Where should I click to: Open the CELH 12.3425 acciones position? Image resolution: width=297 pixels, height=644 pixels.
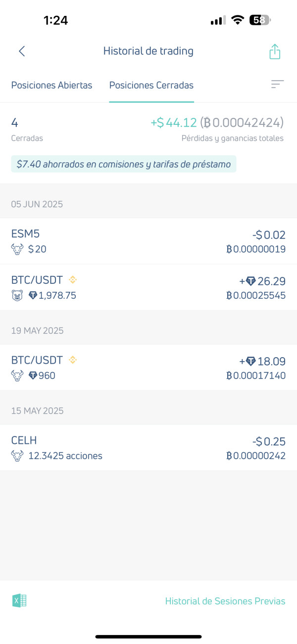tap(148, 448)
